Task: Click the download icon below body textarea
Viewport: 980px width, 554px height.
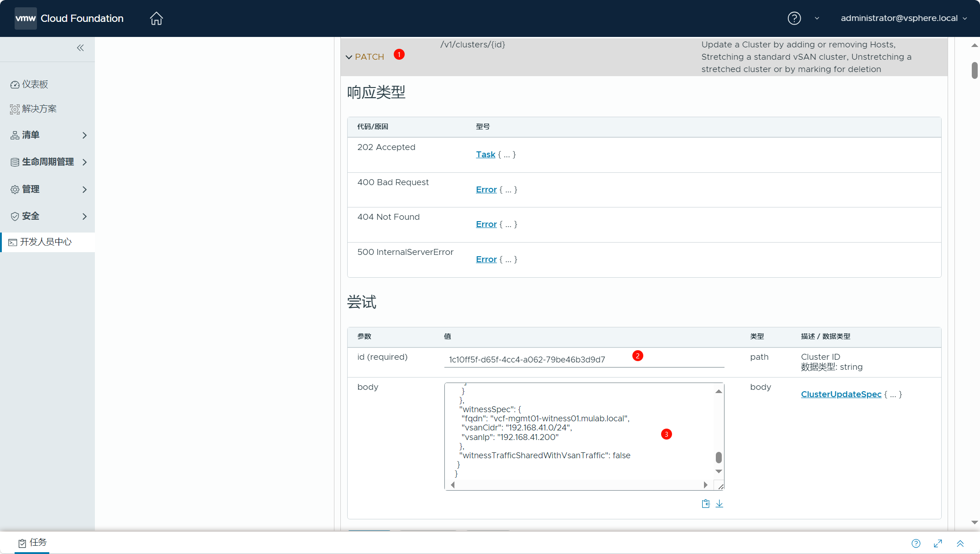Action: tap(719, 503)
